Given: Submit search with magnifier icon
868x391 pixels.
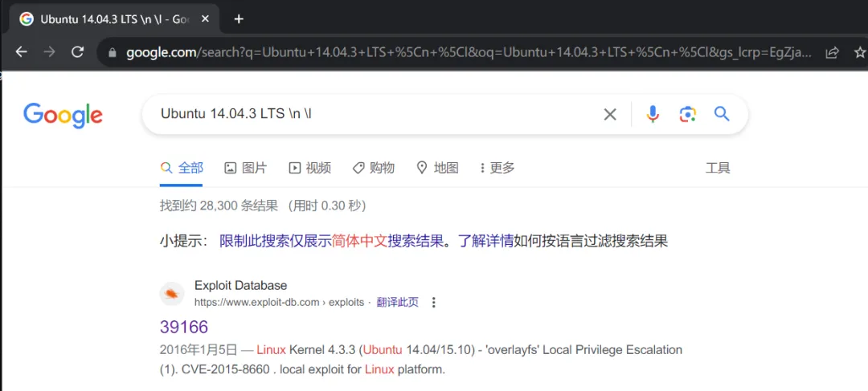Looking at the screenshot, I should point(722,114).
